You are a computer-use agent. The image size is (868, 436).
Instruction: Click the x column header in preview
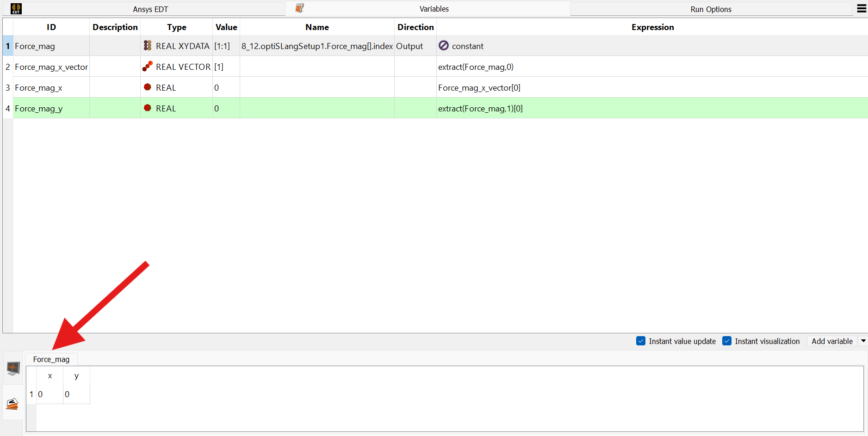(50, 376)
